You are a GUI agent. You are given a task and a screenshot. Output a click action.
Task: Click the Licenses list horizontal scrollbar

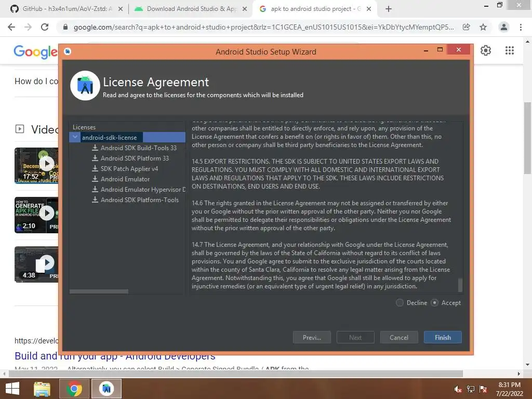pos(99,291)
